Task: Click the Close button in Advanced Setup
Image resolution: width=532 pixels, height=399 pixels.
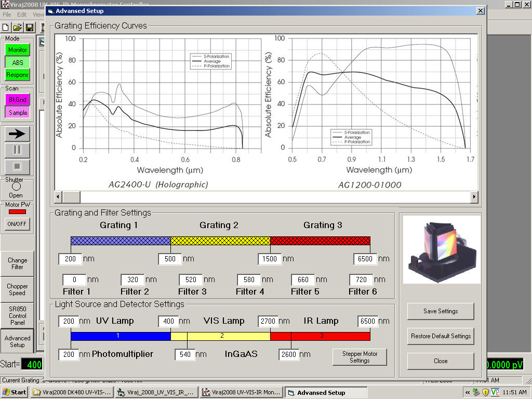Action: pos(441,361)
